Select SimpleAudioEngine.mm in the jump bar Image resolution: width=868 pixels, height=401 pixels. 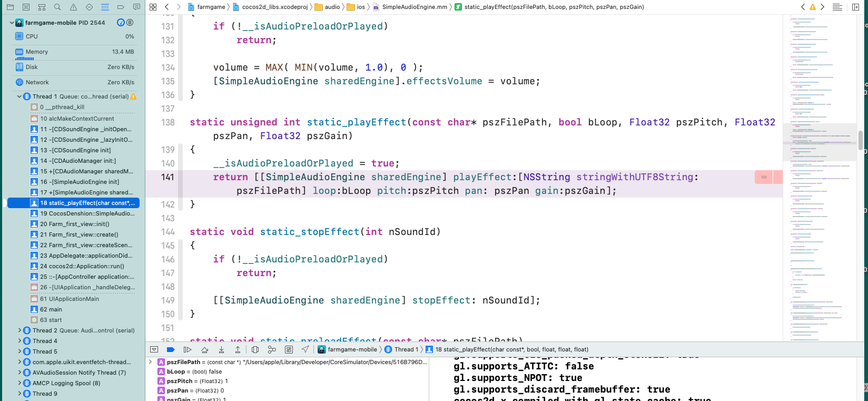414,7
